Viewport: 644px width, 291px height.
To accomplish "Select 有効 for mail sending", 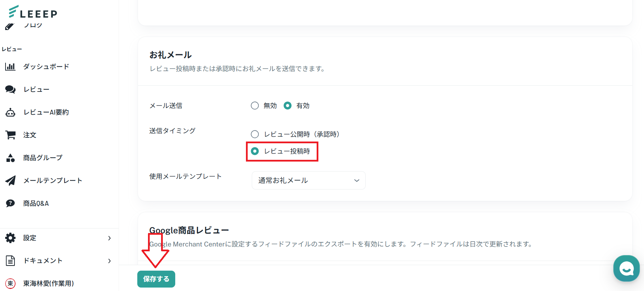I will pyautogui.click(x=288, y=106).
